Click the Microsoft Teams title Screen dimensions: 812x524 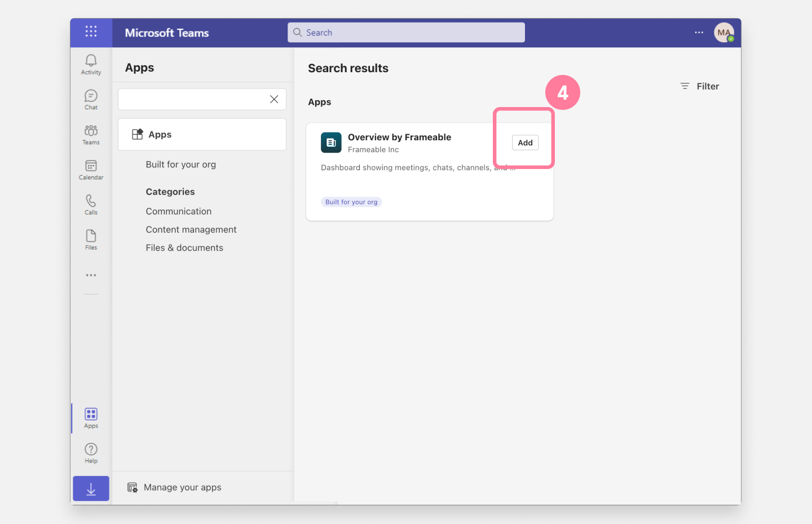pos(167,33)
